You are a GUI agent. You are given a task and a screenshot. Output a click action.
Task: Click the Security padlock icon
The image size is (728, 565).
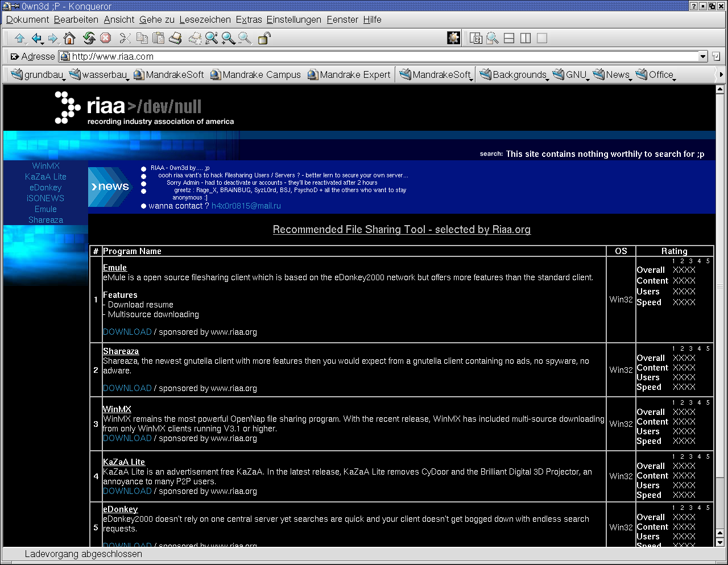point(264,38)
